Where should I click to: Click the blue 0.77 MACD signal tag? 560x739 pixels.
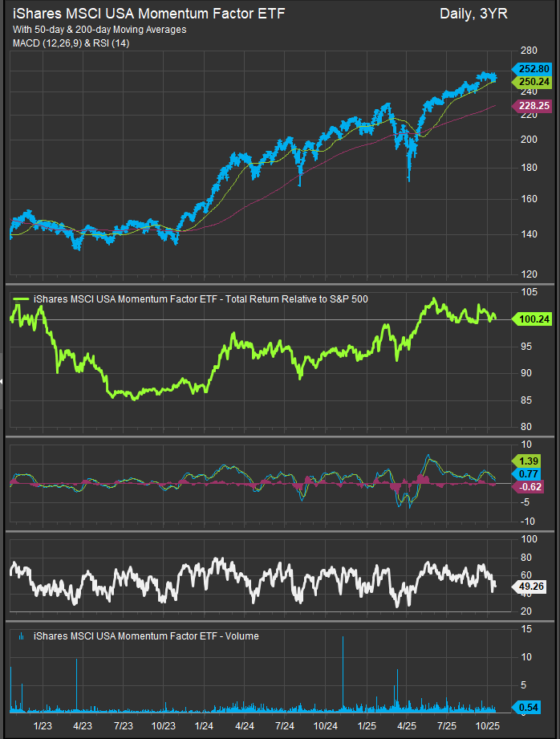click(528, 474)
